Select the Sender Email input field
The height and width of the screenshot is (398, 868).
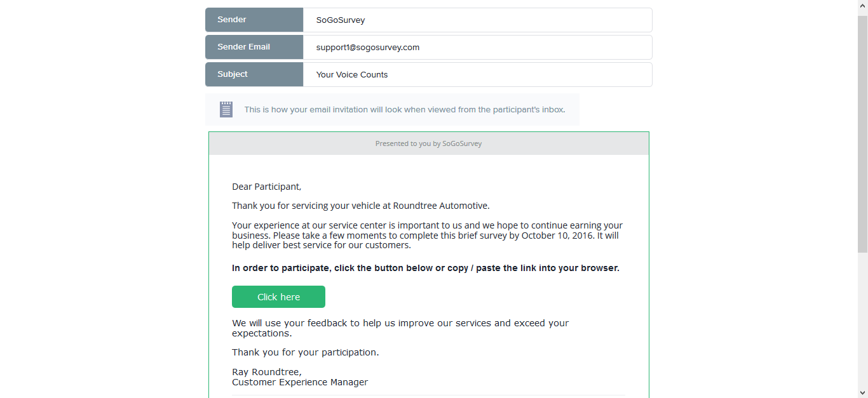coord(477,47)
